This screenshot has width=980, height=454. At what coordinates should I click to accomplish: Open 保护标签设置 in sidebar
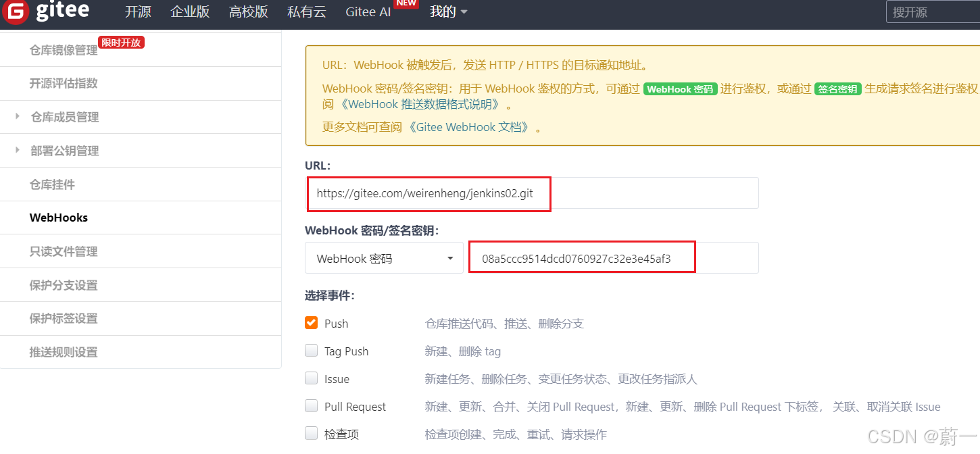point(64,318)
